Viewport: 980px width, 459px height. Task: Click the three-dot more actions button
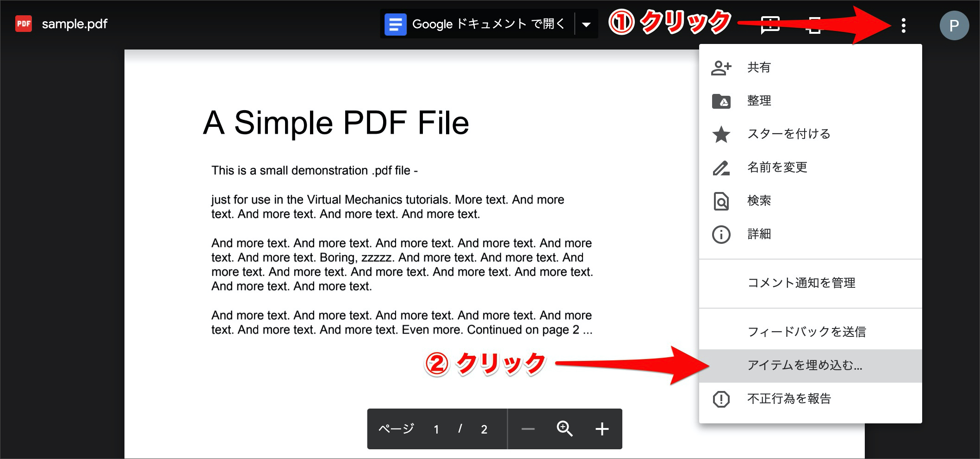(x=903, y=25)
